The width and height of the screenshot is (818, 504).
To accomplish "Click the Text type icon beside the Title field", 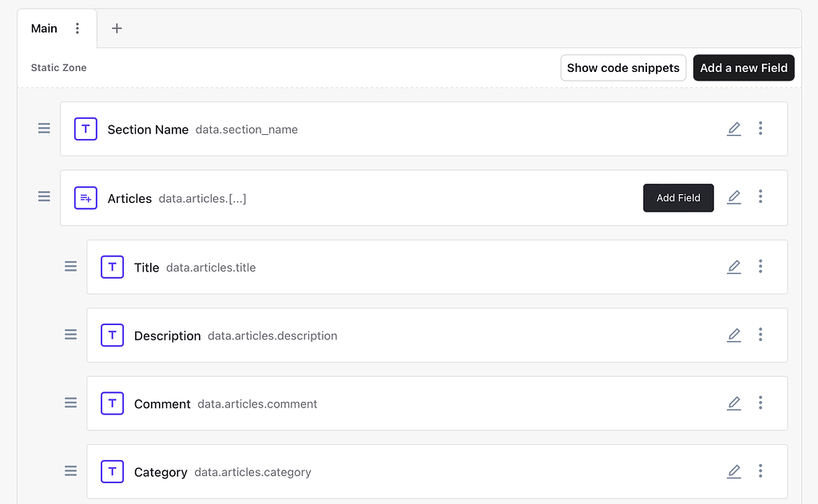I will 112,267.
